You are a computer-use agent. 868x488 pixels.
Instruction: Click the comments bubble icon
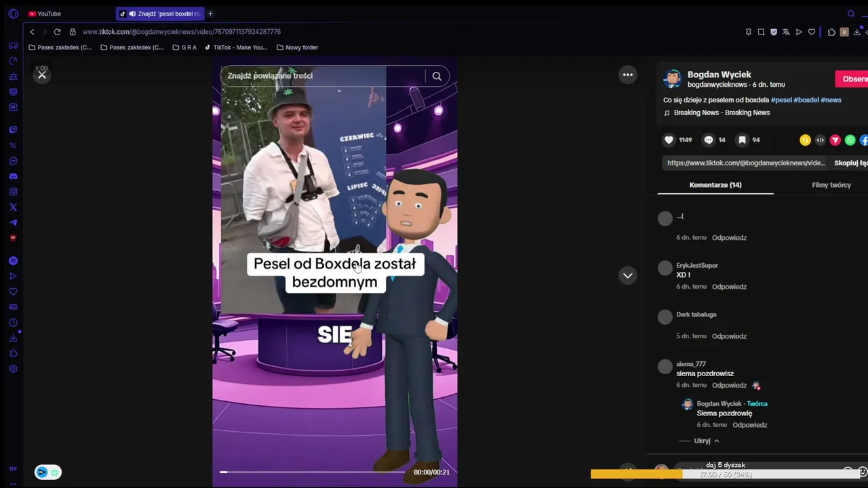(709, 140)
